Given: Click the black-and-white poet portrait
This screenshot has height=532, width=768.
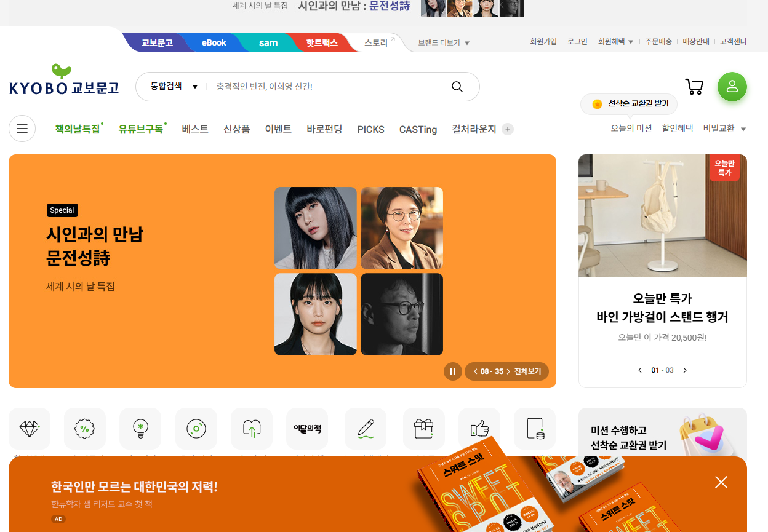Looking at the screenshot, I should 402,314.
